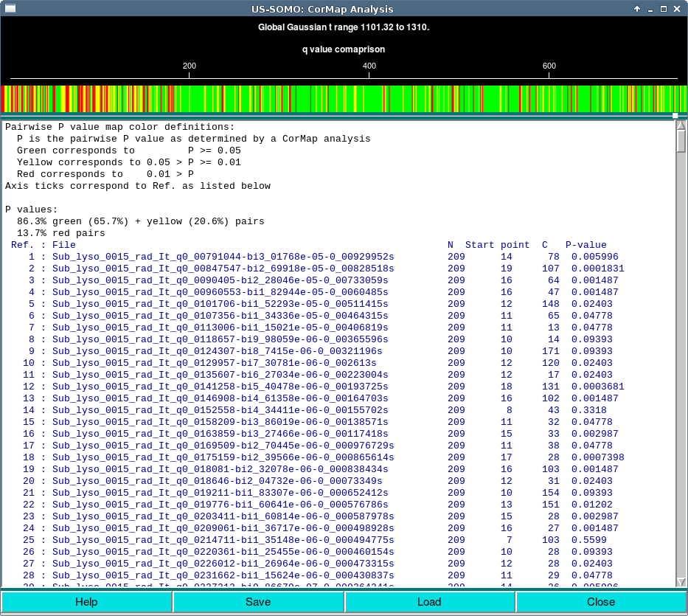
Task: Select the Ref. 14 file row with P-value 0.3318
Action: tap(220, 410)
